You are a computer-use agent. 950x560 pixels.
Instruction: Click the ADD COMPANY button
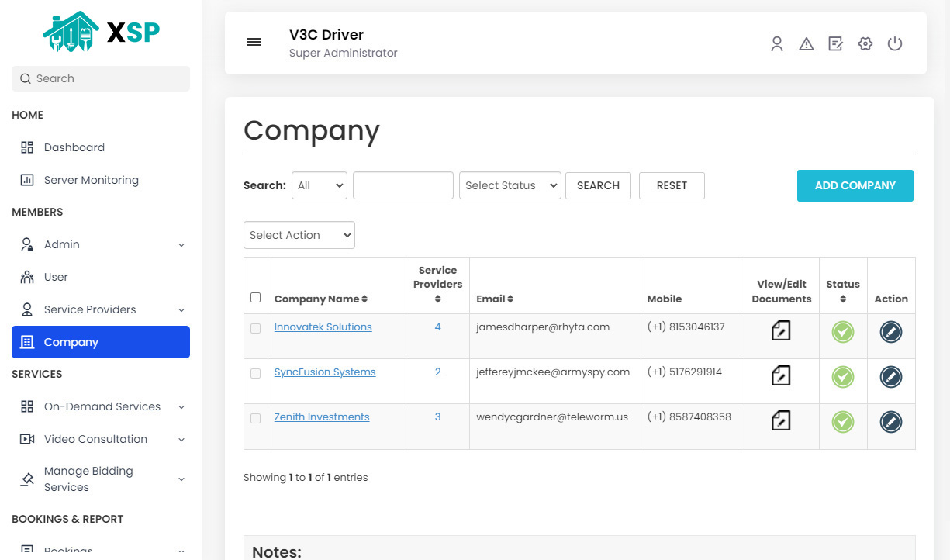coord(855,185)
